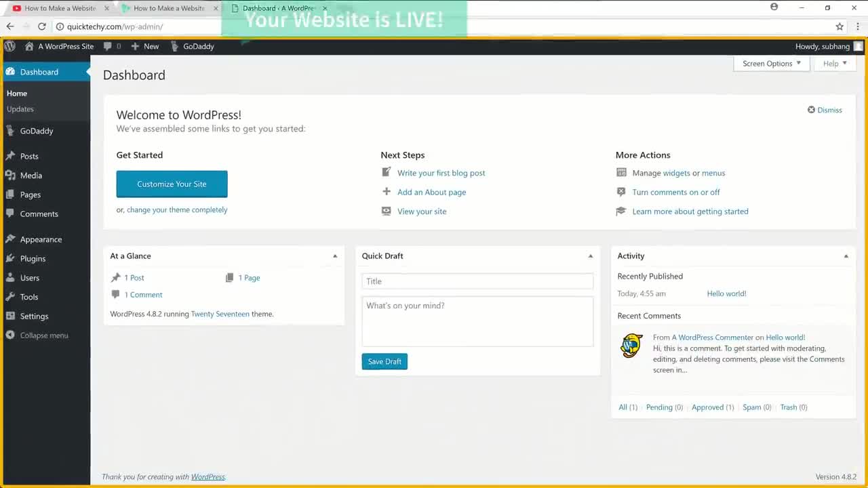This screenshot has width=868, height=488.
Task: Open the menus link in More Actions
Action: [713, 173]
